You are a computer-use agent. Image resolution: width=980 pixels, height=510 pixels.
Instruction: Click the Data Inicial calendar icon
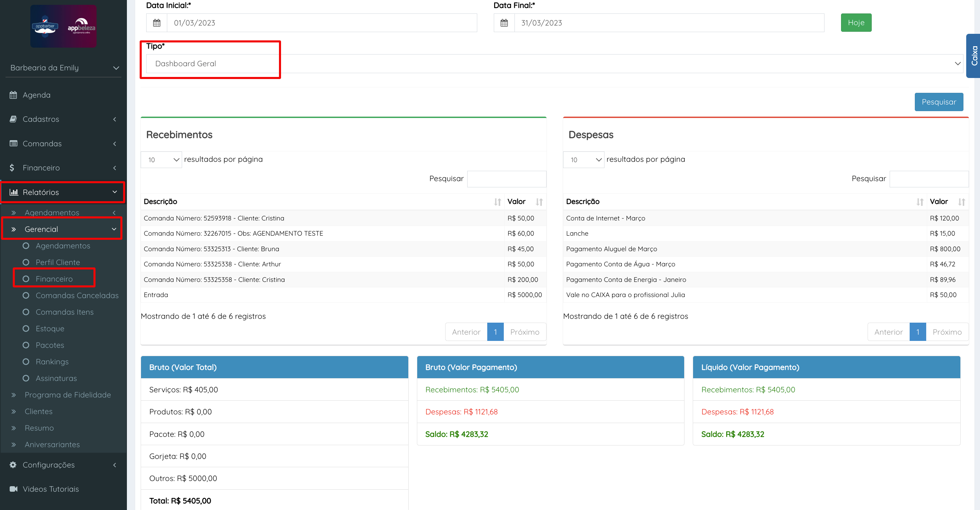tap(156, 23)
